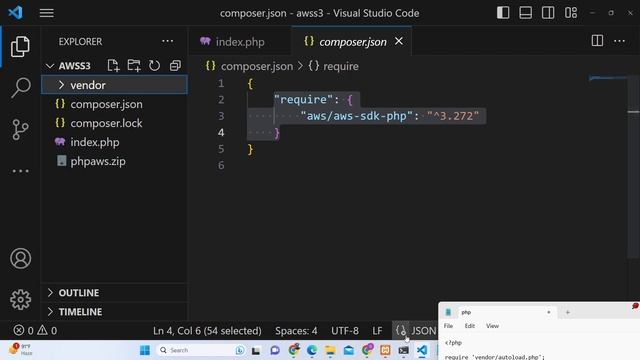640x360 pixels.
Task: Open the Search view in activity bar
Action: pyautogui.click(x=20, y=87)
